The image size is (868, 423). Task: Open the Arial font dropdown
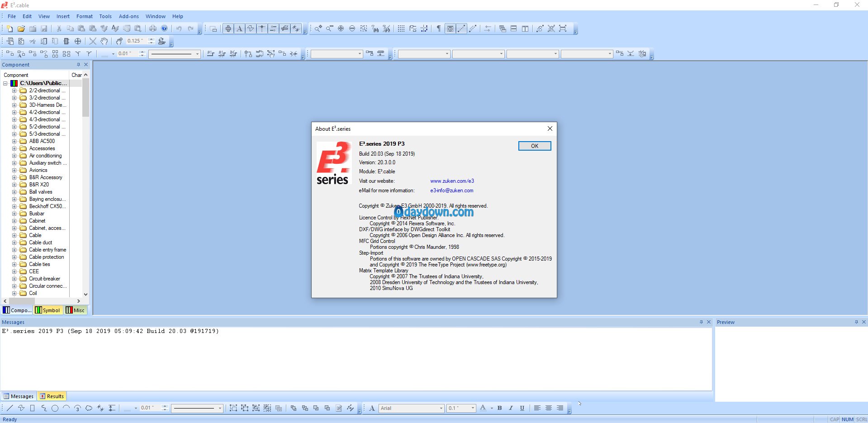(x=441, y=408)
